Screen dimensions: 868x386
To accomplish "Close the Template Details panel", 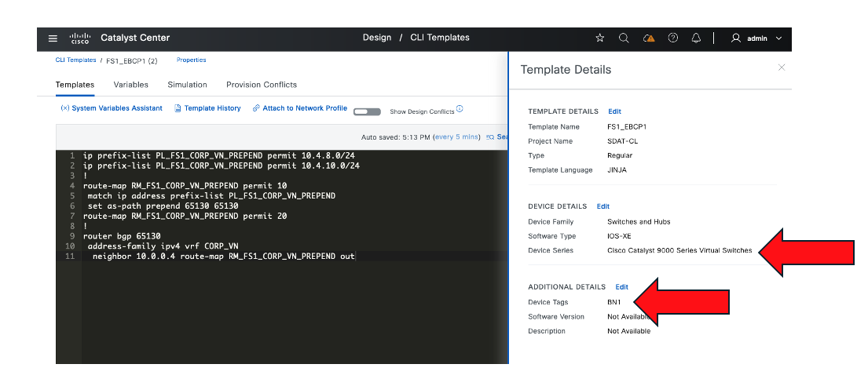I will tap(781, 68).
